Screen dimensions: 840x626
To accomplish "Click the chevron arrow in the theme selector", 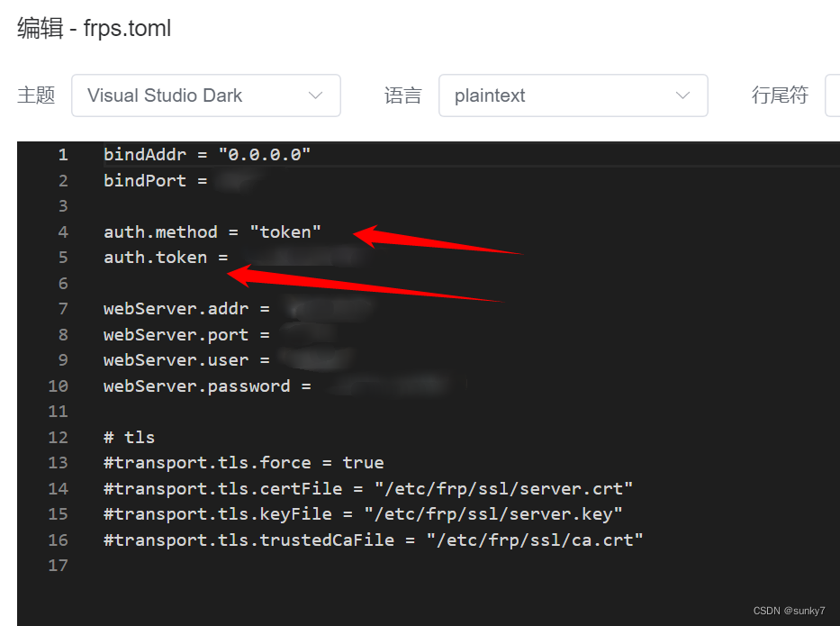I will [315, 95].
